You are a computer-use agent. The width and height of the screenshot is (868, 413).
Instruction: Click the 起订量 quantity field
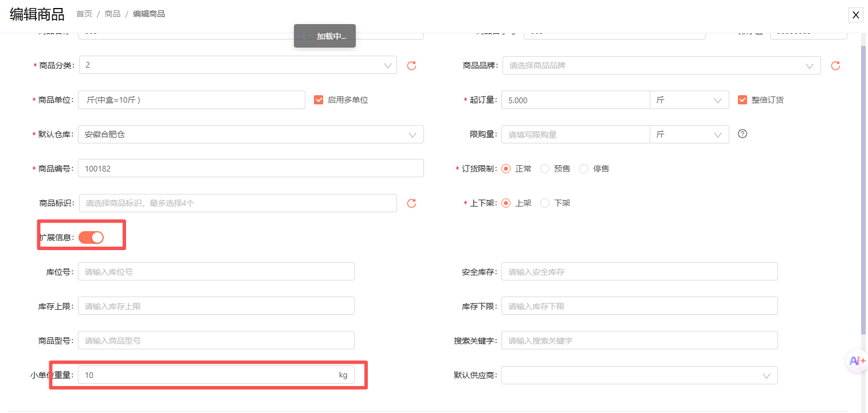coord(576,100)
